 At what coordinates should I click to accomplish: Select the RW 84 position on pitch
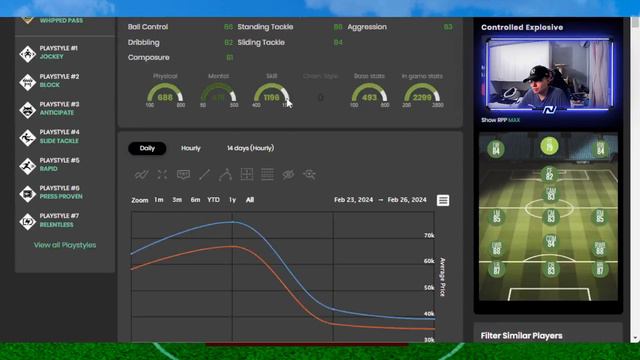[600, 149]
